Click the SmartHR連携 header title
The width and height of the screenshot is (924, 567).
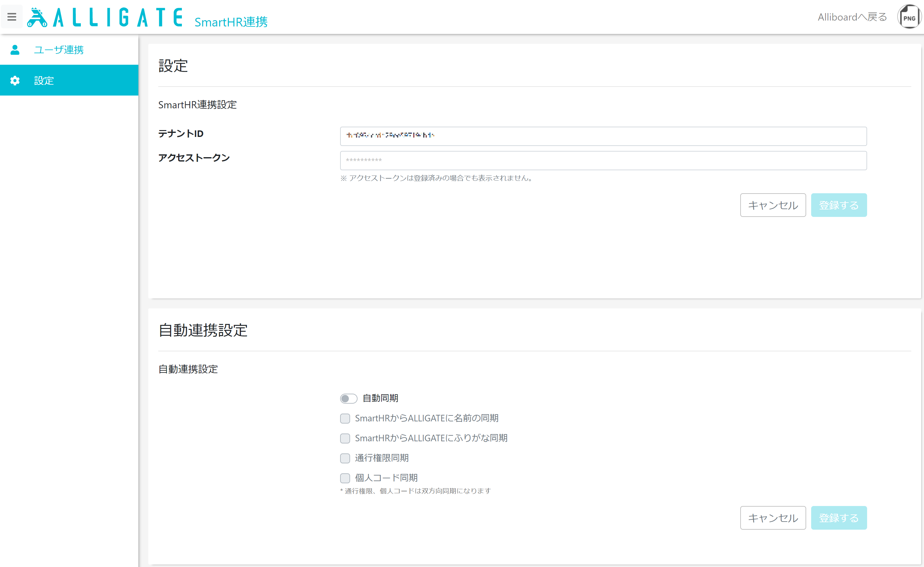(x=231, y=22)
